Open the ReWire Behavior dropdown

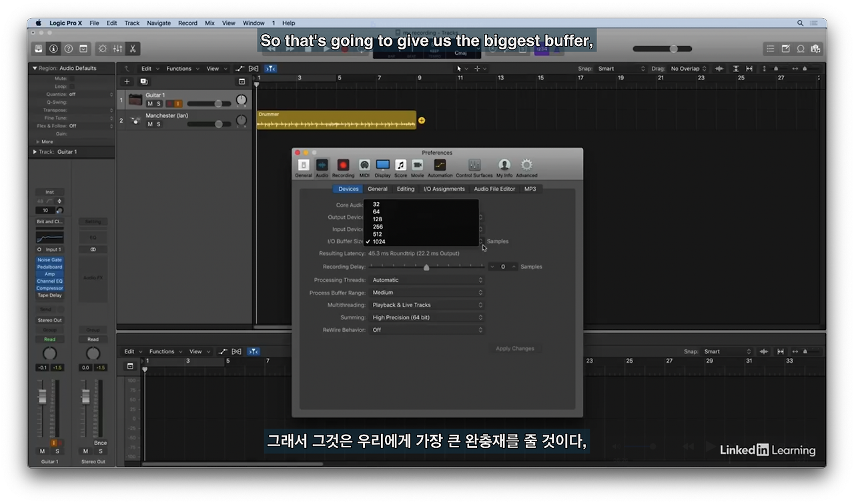[x=426, y=330]
